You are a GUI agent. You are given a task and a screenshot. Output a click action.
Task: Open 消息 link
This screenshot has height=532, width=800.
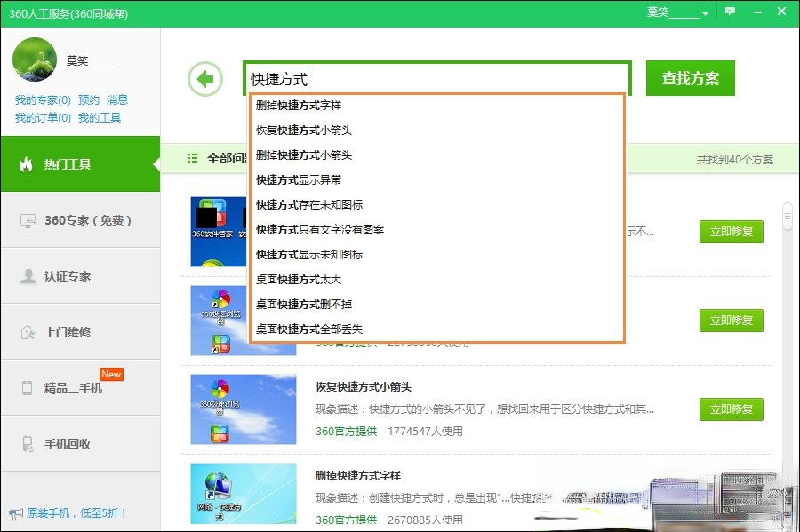coord(117,99)
